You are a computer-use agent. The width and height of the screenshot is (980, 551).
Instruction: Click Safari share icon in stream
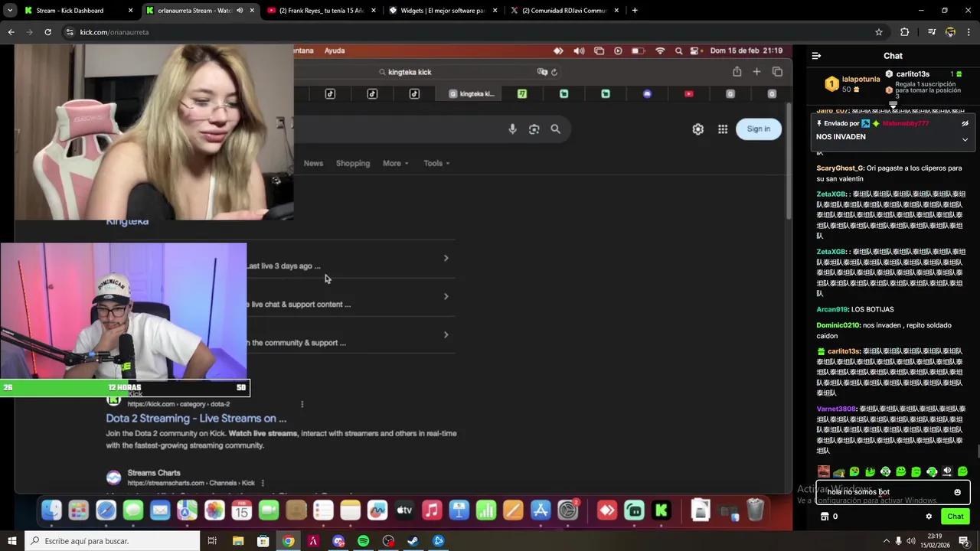[x=737, y=72]
